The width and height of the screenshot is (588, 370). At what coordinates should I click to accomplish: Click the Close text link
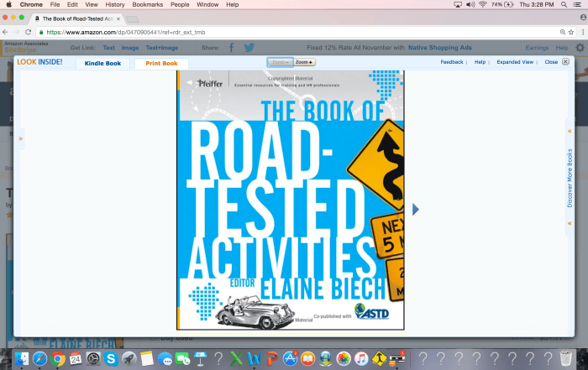tap(551, 62)
